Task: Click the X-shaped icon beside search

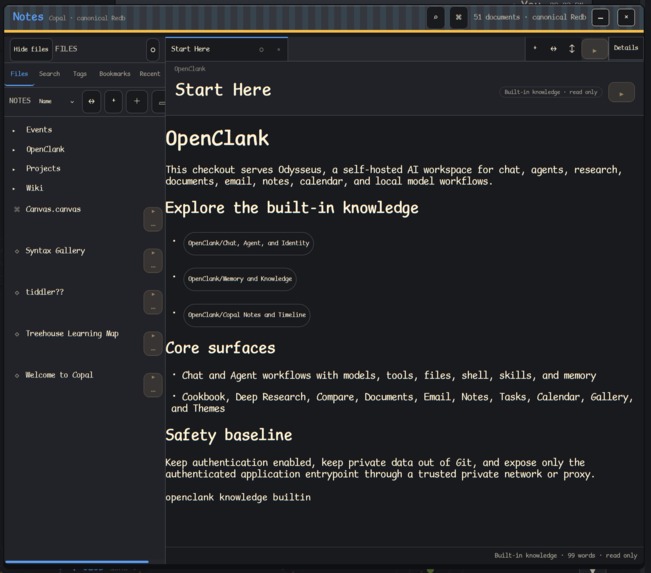Action: [458, 17]
